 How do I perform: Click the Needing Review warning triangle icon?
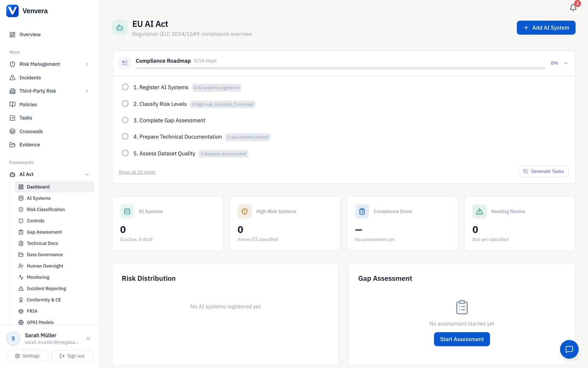(x=479, y=212)
